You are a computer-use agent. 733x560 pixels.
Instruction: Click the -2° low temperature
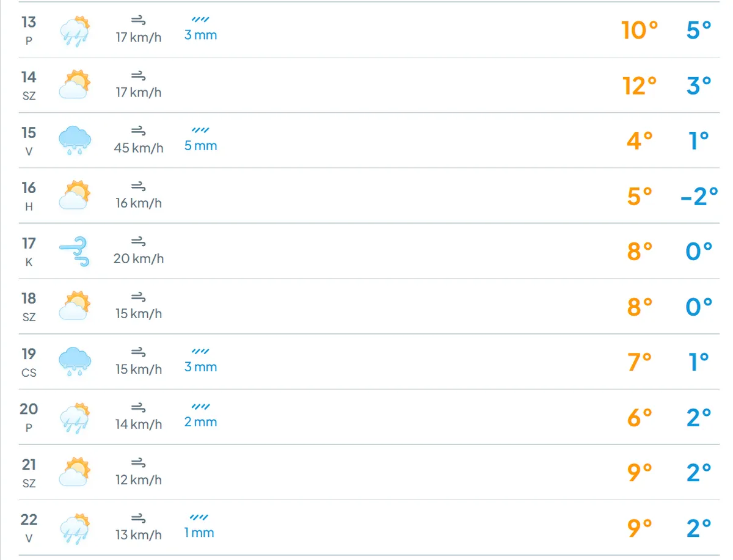click(699, 196)
